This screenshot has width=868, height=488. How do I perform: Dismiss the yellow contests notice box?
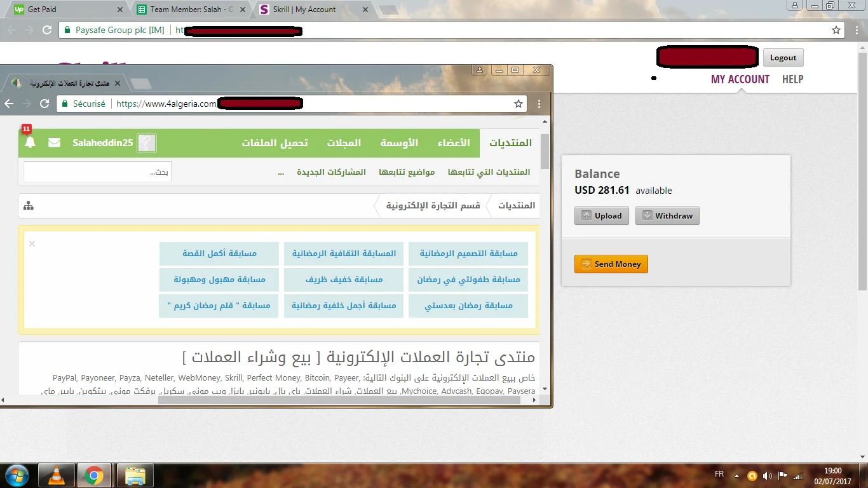coord(32,243)
